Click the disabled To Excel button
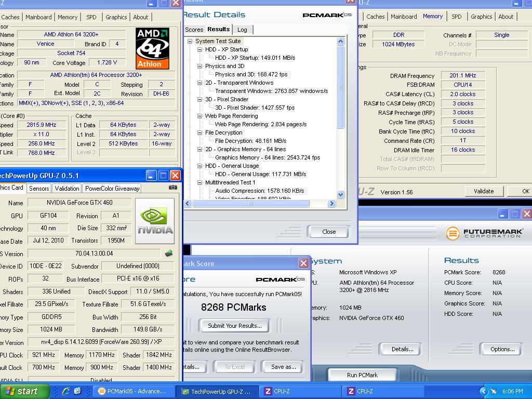This screenshot has width=532, height=399. click(x=234, y=367)
